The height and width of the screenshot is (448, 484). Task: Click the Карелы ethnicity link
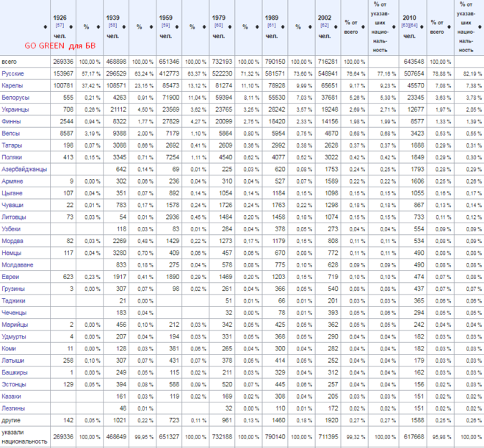[14, 86]
